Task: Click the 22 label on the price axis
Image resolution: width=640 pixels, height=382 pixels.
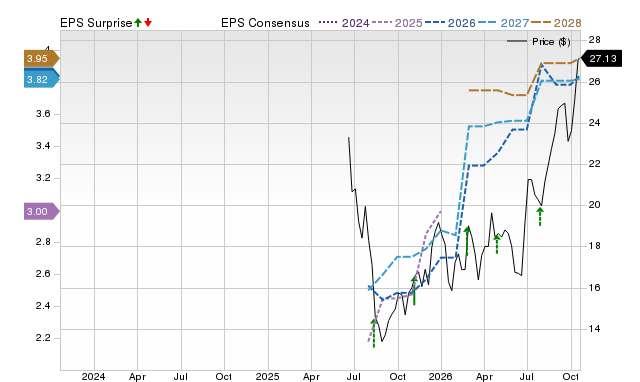Action: tap(595, 164)
